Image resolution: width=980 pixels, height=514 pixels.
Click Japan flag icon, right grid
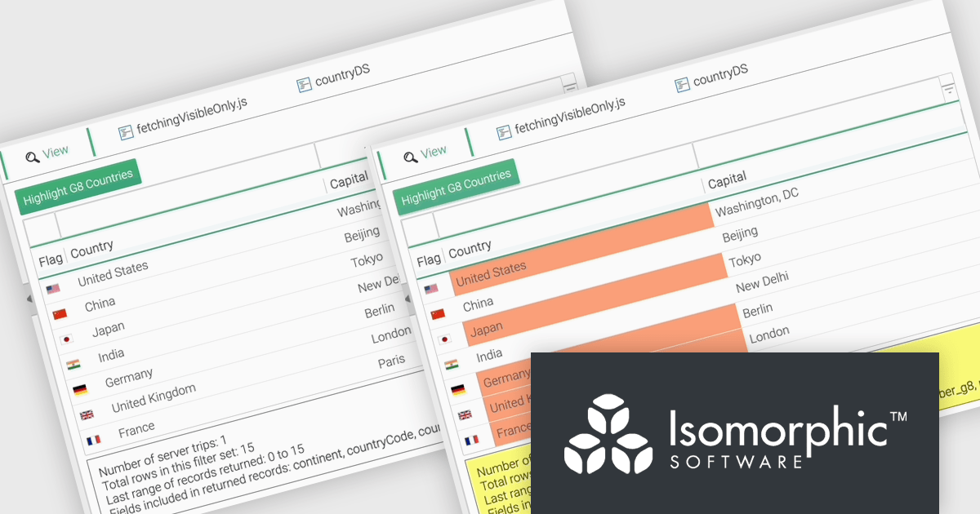[x=444, y=339]
